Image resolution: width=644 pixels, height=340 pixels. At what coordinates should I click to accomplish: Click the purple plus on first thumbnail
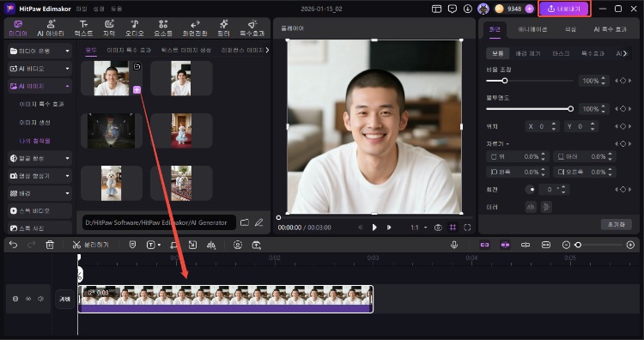(x=137, y=90)
